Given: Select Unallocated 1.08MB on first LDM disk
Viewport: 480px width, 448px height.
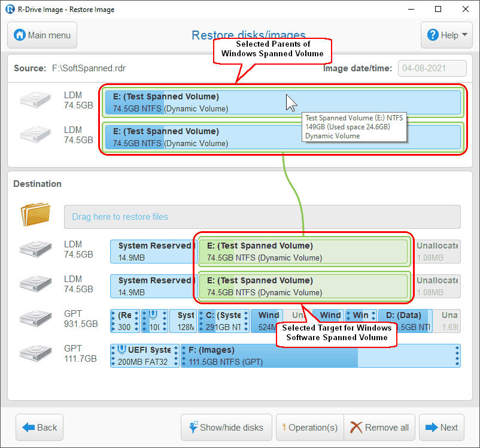Looking at the screenshot, I should 438,252.
